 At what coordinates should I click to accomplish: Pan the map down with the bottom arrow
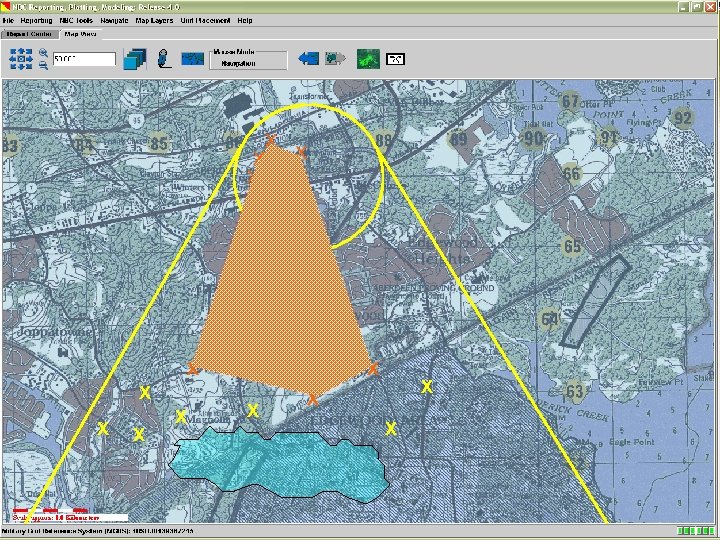[21, 67]
